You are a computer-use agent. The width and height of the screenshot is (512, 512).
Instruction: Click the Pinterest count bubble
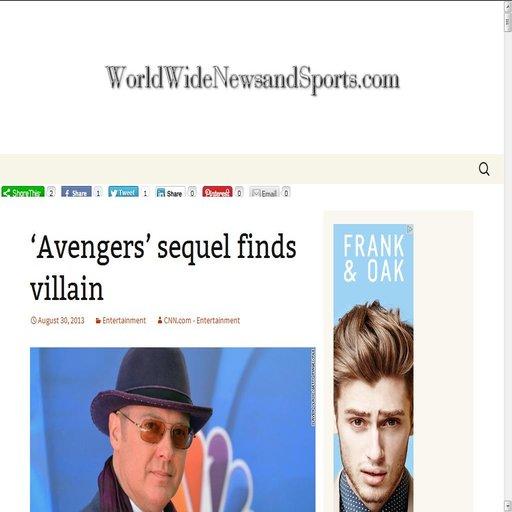click(239, 192)
